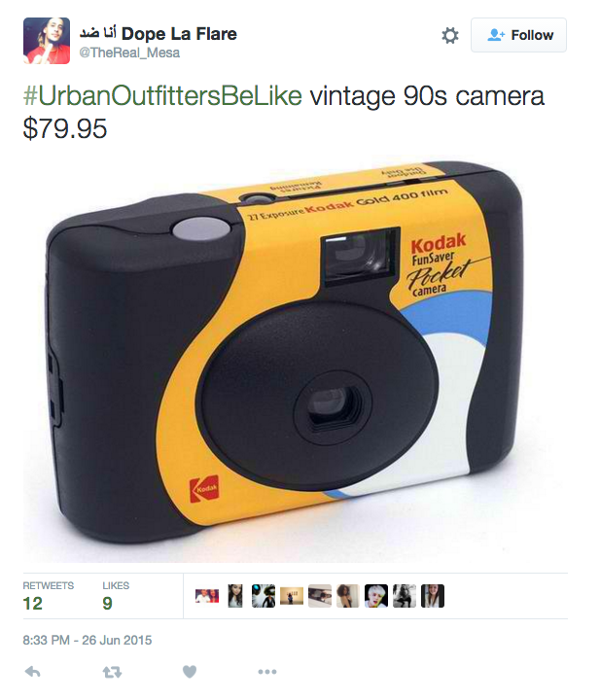Image resolution: width=600 pixels, height=700 pixels.
Task: Like the tweet with heart icon
Action: (190, 671)
